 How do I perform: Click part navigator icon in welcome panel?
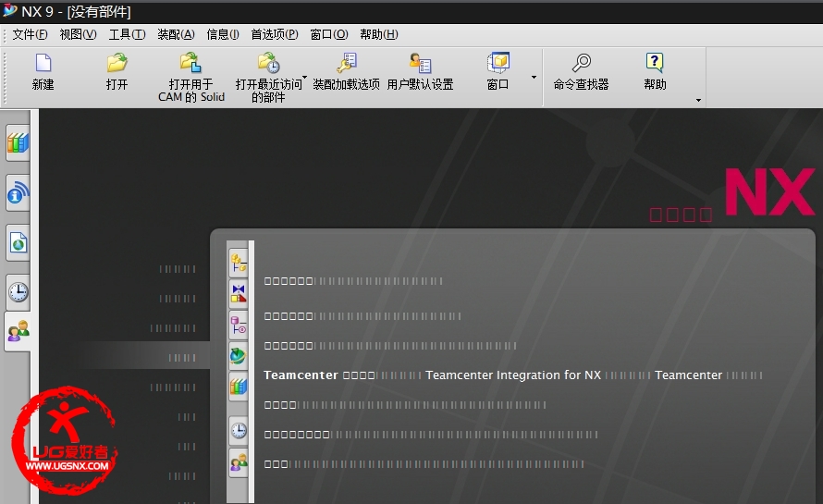point(239,325)
